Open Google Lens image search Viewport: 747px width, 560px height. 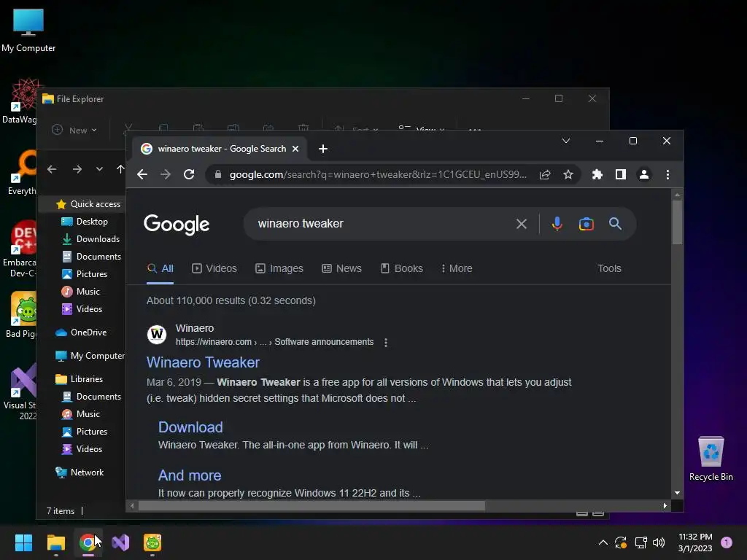586,224
